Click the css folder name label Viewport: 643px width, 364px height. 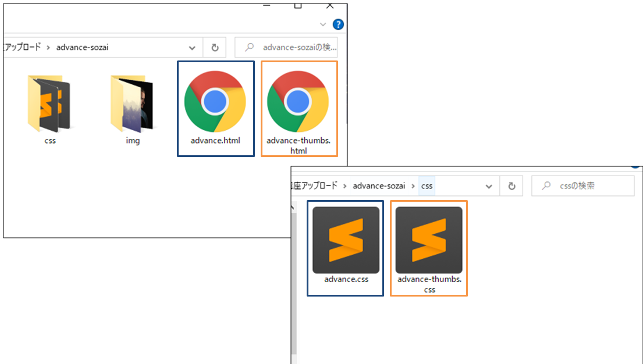point(50,141)
